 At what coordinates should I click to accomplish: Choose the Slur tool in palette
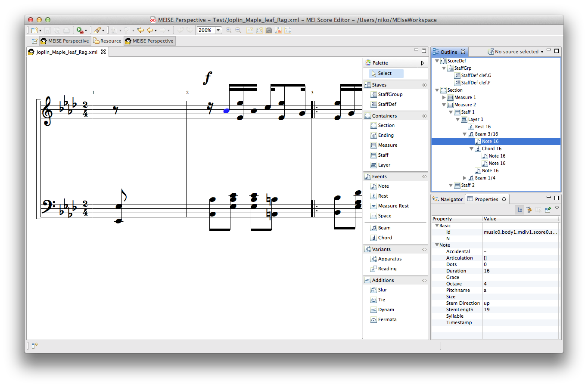382,290
